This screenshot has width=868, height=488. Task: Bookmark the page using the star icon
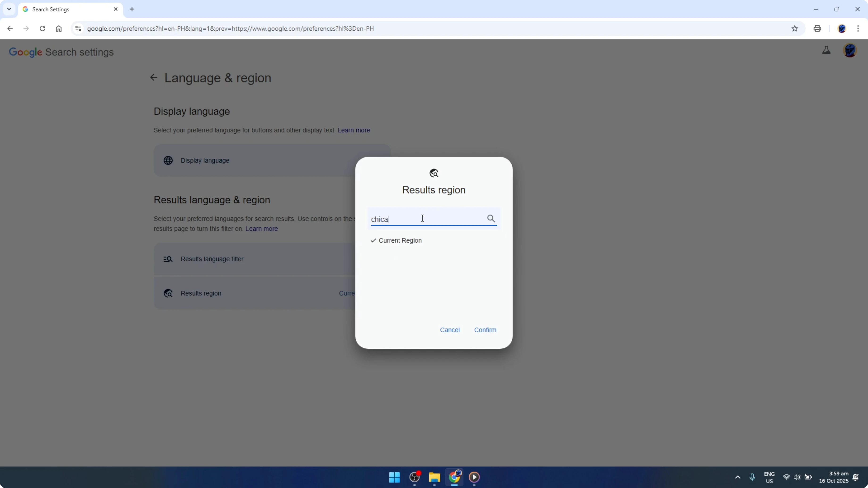coord(795,29)
